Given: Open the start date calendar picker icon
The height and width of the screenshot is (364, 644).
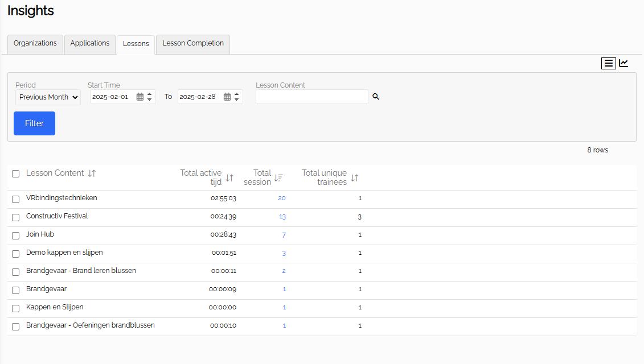Looking at the screenshot, I should click(140, 97).
